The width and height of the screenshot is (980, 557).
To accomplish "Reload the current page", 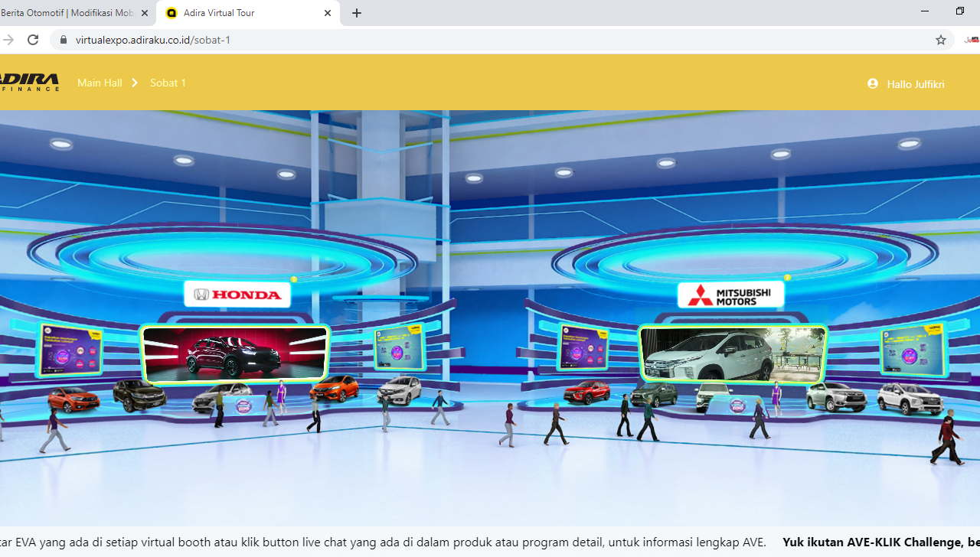I will pos(33,40).
